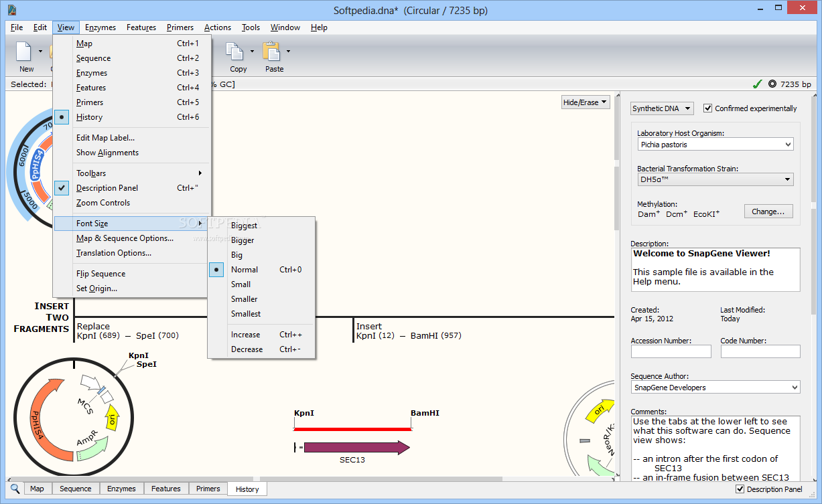
Task: Choose Bigger font size
Action: [262, 240]
